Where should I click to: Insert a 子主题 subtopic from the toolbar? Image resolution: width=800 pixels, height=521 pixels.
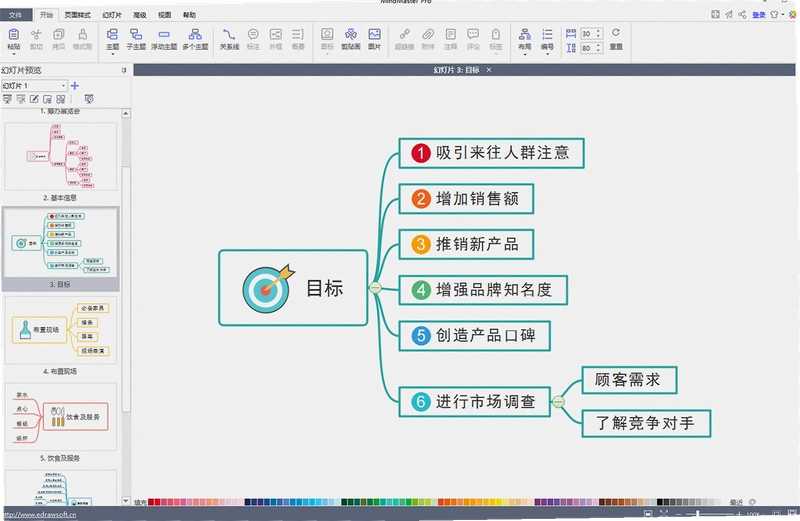pyautogui.click(x=136, y=39)
